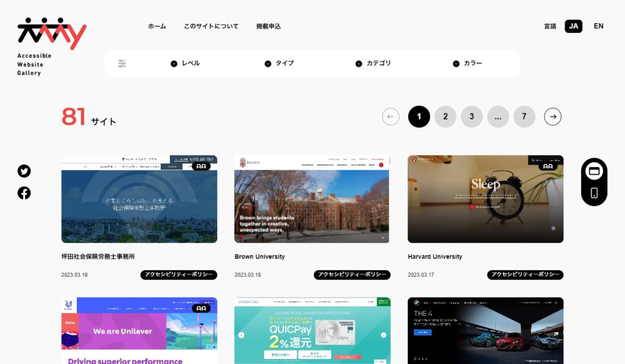Click アクセシビリティーポリシー tag under Harvard University
This screenshot has width=625, height=364.
525,275
